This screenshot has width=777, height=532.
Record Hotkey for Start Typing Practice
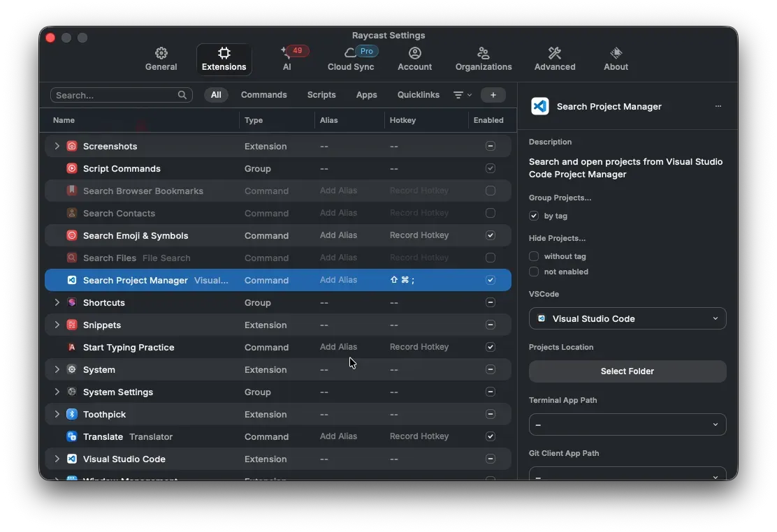click(419, 347)
